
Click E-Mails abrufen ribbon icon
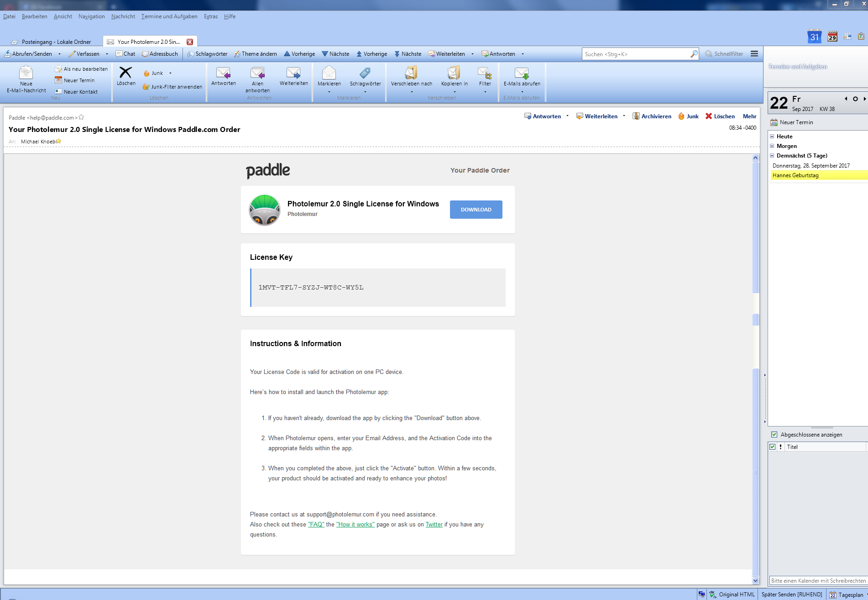[522, 73]
